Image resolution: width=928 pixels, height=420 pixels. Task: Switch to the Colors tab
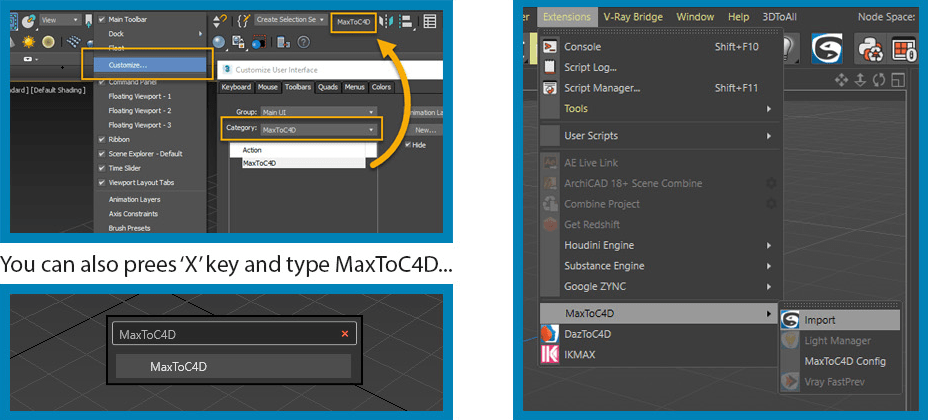(x=382, y=87)
